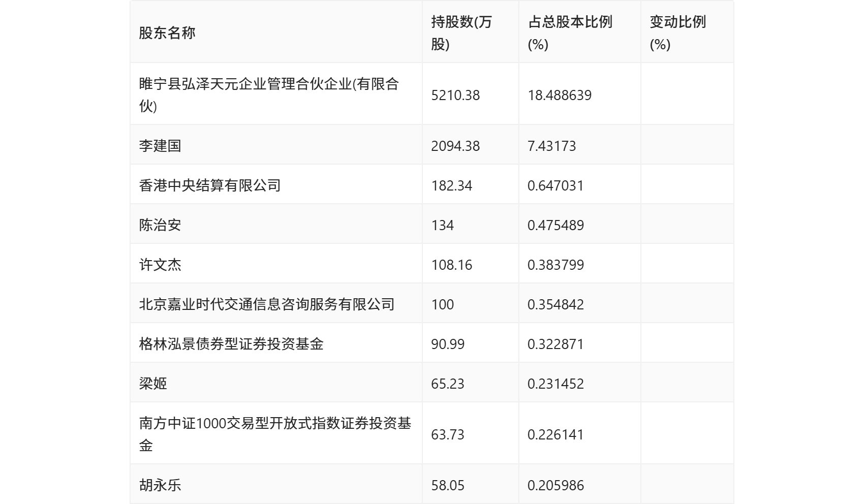Select the 2094.38 shares value

pyautogui.click(x=455, y=146)
